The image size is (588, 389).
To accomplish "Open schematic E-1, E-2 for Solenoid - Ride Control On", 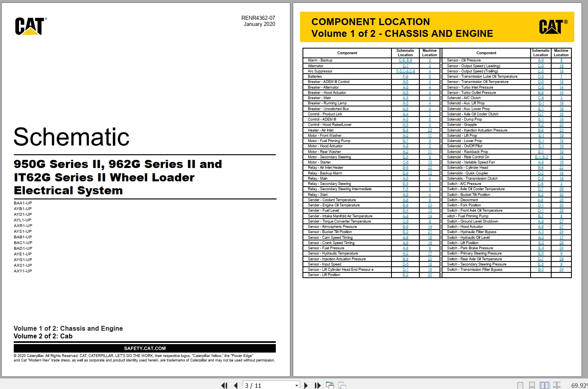I will click(541, 157).
